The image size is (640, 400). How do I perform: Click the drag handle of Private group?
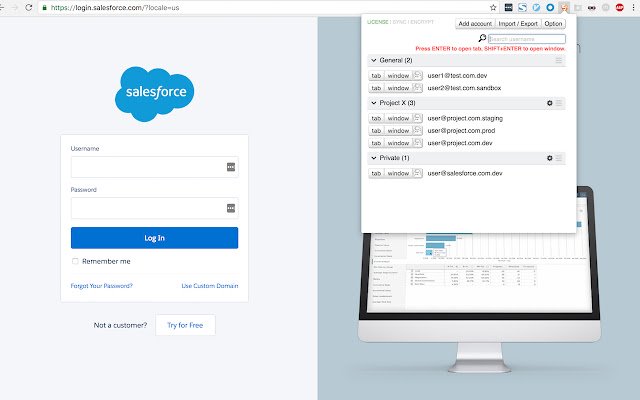559,158
